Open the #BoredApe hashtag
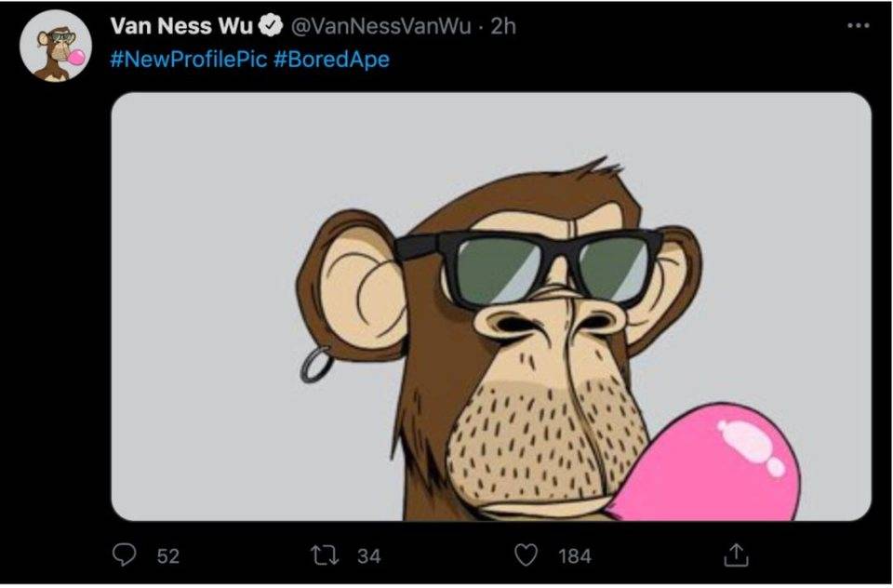 (x=332, y=60)
